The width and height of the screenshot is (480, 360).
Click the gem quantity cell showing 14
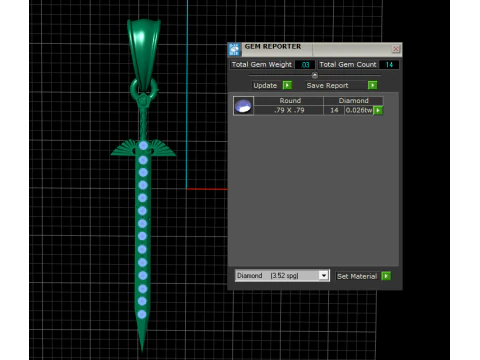click(334, 110)
